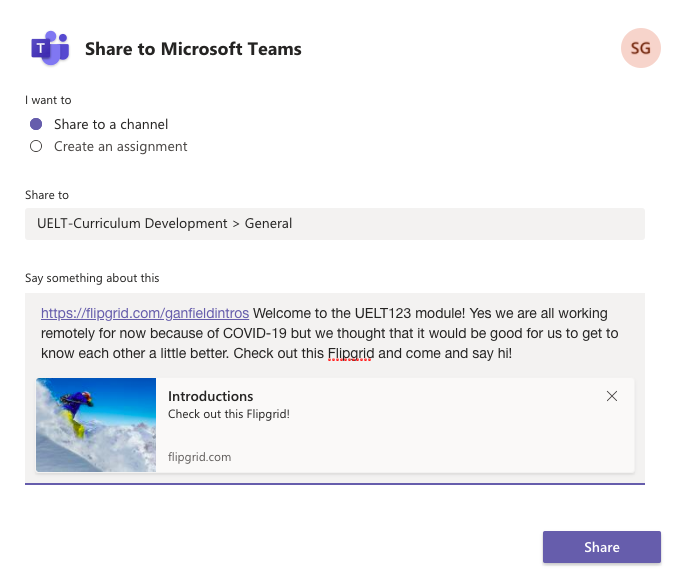
Task: Open the UELT-Curriculum Development > General channel field
Action: point(334,224)
